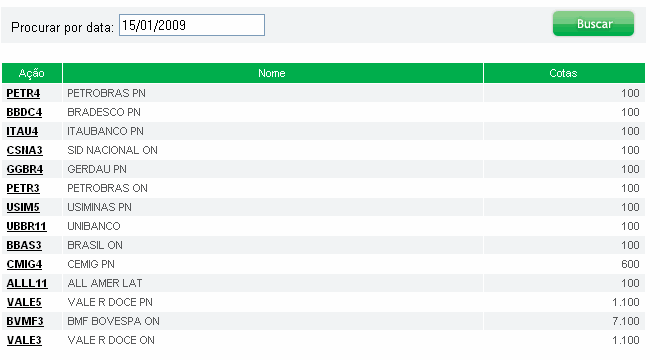The height and width of the screenshot is (360, 660).
Task: Select the name GERDAU PN
Action: tap(97, 169)
